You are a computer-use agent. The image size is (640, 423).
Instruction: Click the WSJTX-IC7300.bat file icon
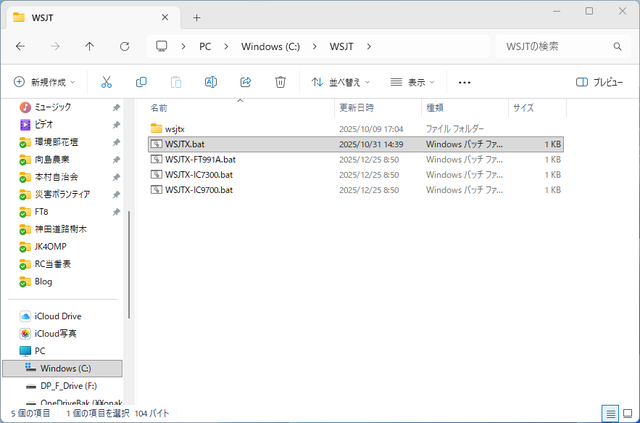(x=156, y=174)
